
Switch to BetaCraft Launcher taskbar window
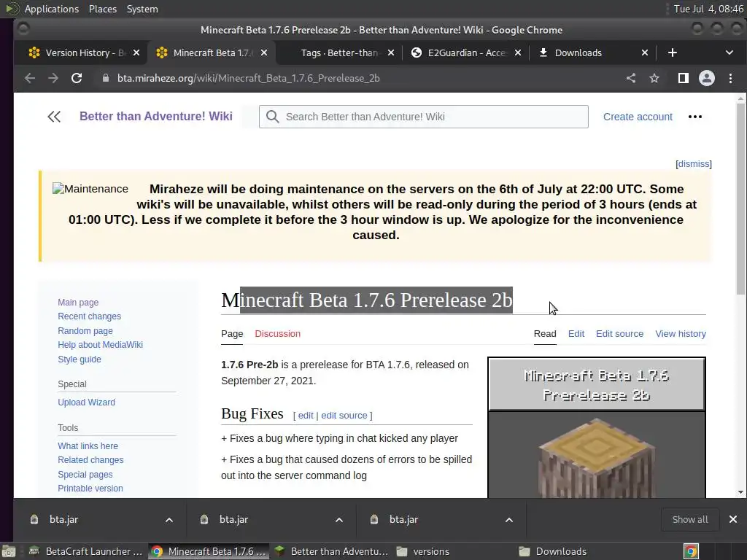pos(86,551)
